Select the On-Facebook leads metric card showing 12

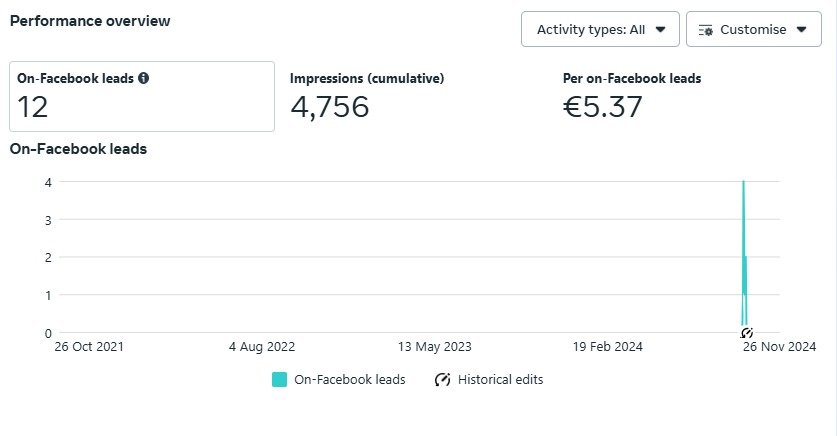click(141, 96)
